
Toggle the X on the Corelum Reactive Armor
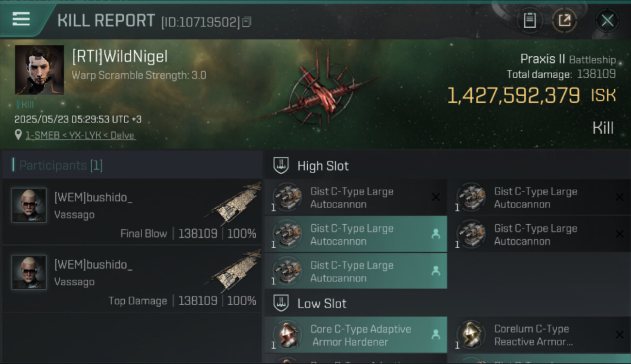click(x=619, y=335)
